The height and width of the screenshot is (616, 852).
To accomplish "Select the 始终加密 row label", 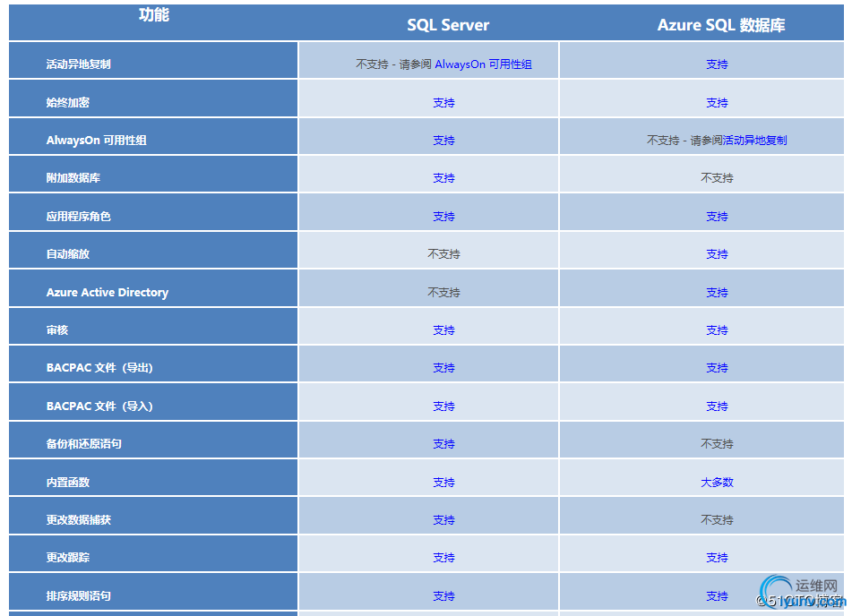I will coord(67,103).
